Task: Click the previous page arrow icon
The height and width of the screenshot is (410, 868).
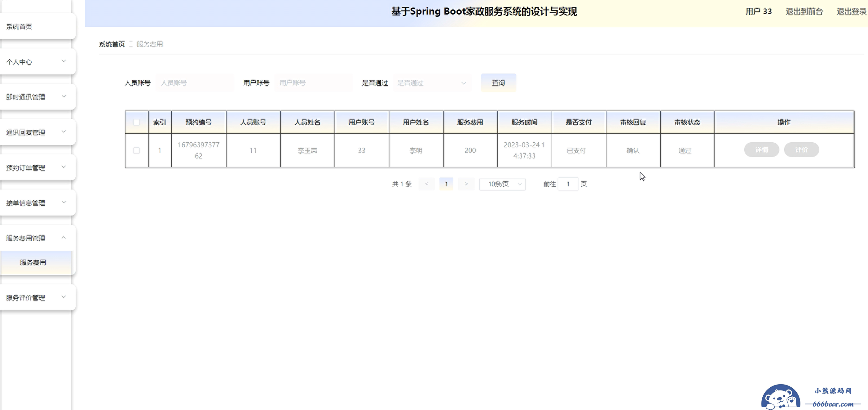Action: click(427, 184)
